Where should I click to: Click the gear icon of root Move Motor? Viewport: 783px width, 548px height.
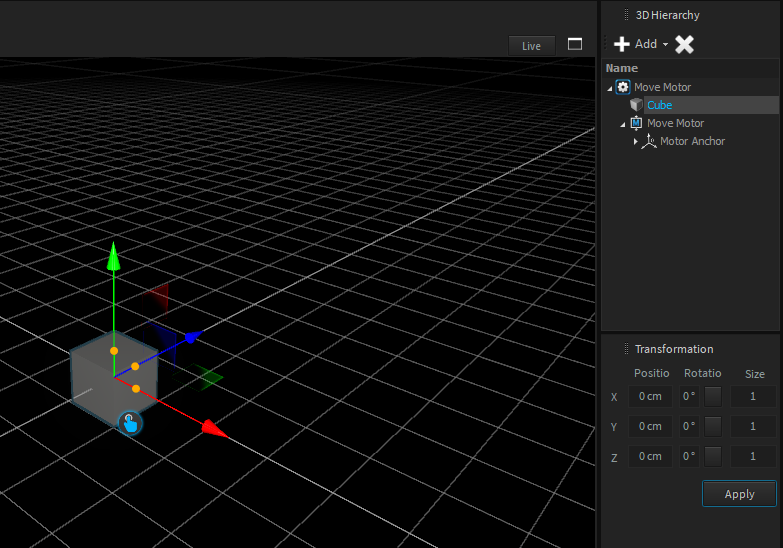(x=623, y=87)
